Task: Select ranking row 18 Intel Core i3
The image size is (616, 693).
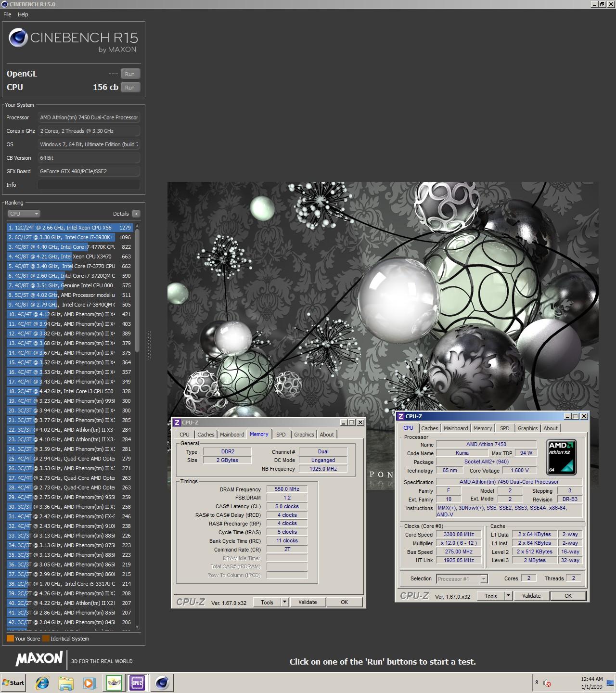Action: tap(70, 391)
